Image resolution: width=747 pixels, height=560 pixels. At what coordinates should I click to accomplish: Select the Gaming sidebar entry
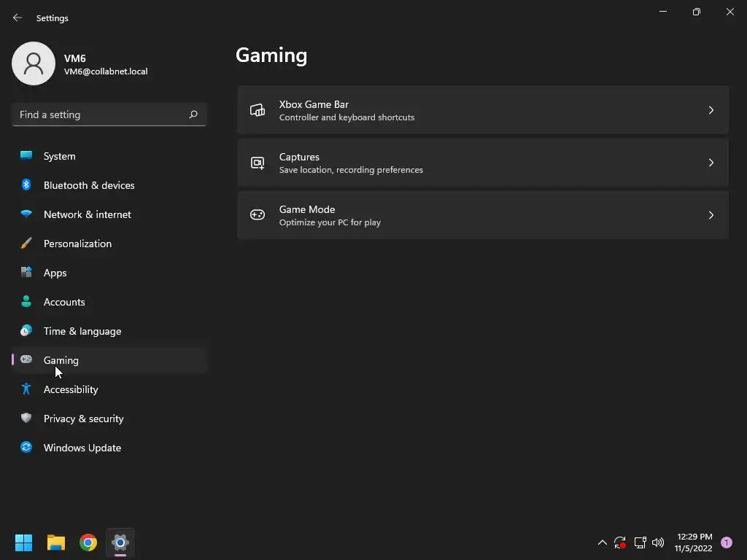(x=109, y=360)
